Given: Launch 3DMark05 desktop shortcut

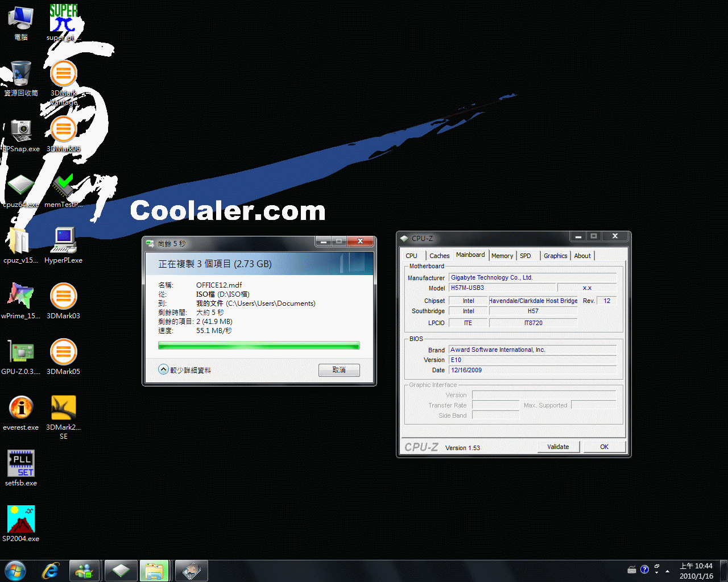Looking at the screenshot, I should tap(63, 357).
